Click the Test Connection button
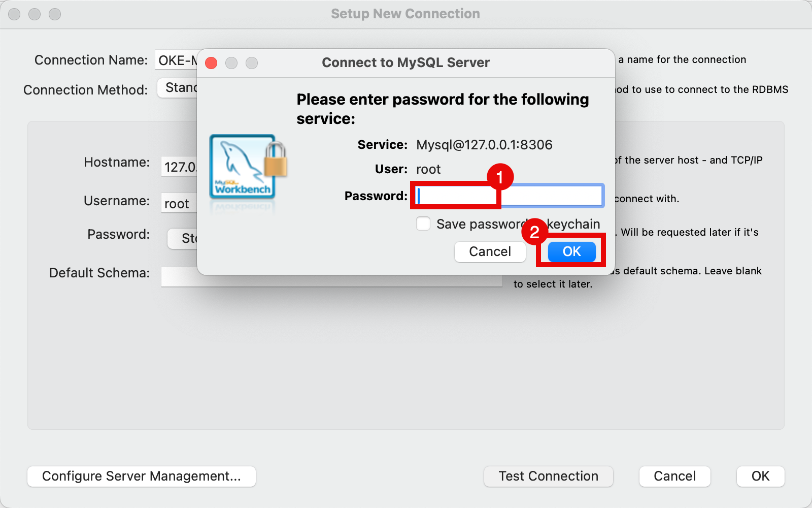Screen dimensions: 812x508 [548, 476]
